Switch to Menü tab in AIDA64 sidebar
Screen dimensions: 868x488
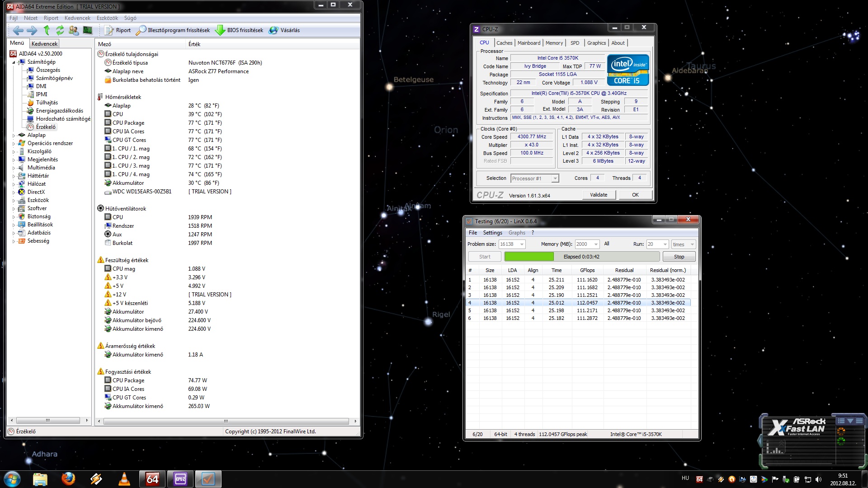pyautogui.click(x=17, y=43)
